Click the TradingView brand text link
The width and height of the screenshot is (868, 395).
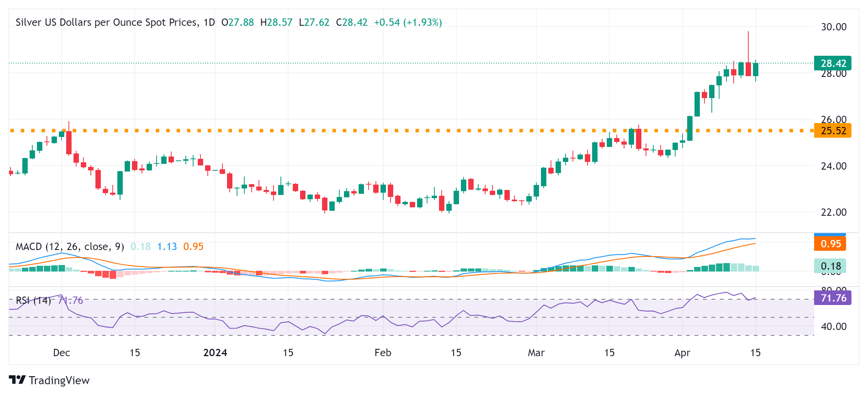point(59,380)
